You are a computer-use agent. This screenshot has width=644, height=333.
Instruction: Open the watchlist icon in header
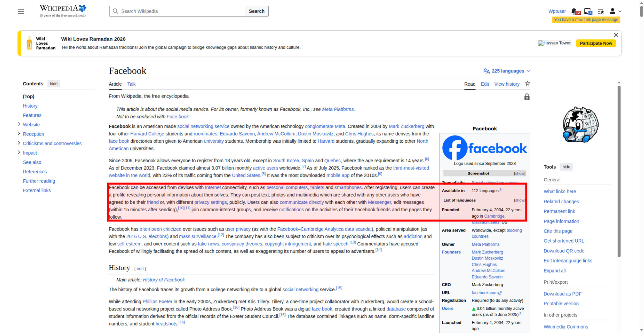601,11
